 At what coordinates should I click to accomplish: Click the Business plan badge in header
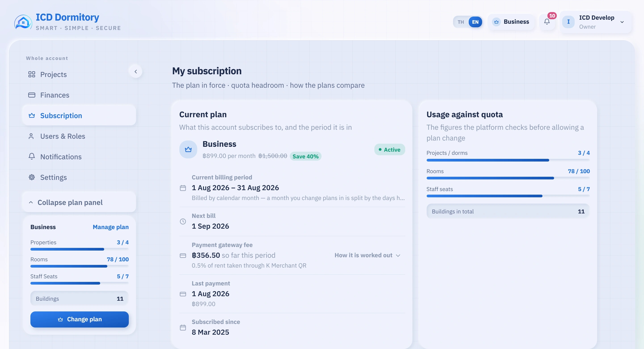[511, 22]
